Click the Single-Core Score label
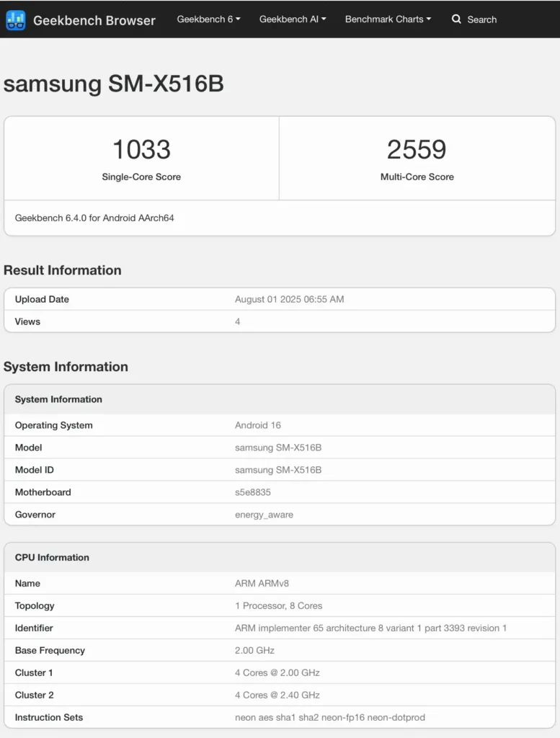Viewport: 560px width, 738px height. click(141, 177)
